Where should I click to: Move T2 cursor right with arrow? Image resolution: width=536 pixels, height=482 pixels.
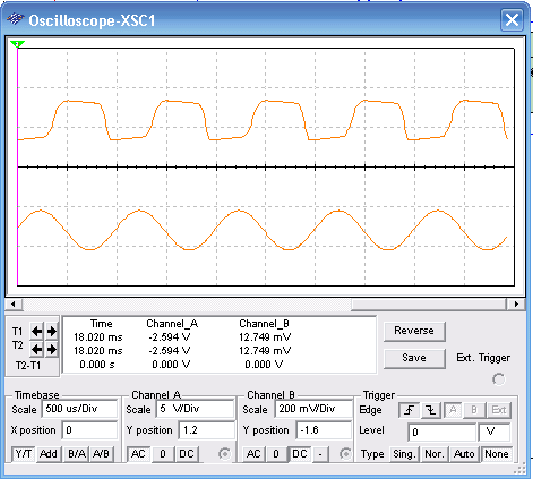tap(52, 349)
